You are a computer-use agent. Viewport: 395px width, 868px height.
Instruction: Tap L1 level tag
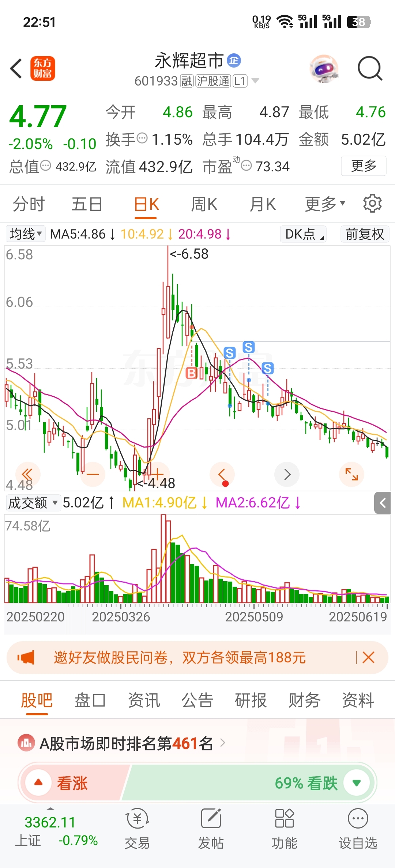pyautogui.click(x=240, y=81)
